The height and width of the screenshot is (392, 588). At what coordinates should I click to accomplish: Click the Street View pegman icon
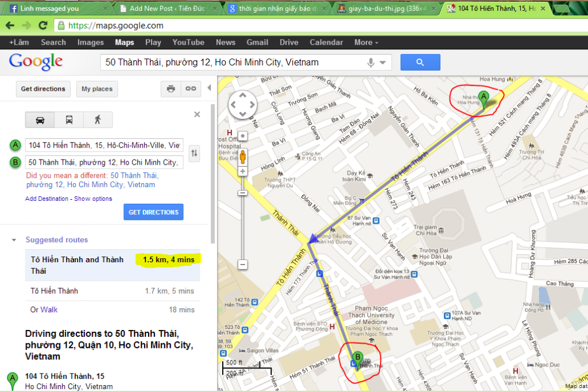[x=243, y=156]
